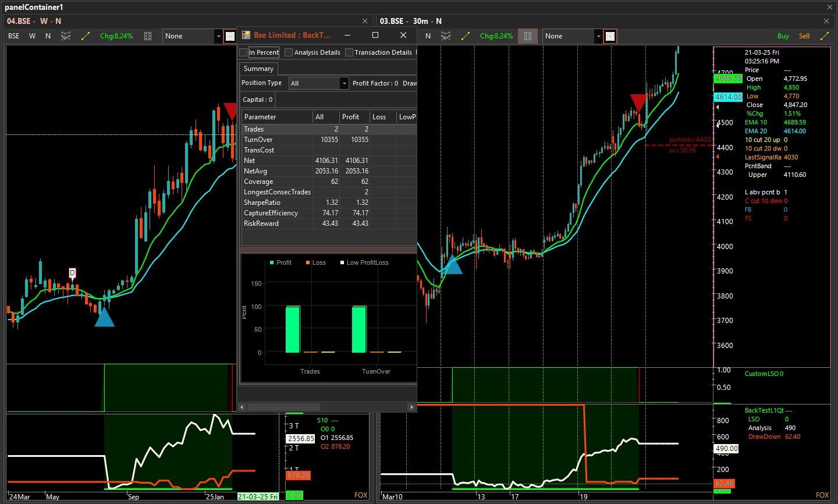Screen dimensions: 838x504
Task: Click the orange 878.20 value label
Action: (299, 475)
